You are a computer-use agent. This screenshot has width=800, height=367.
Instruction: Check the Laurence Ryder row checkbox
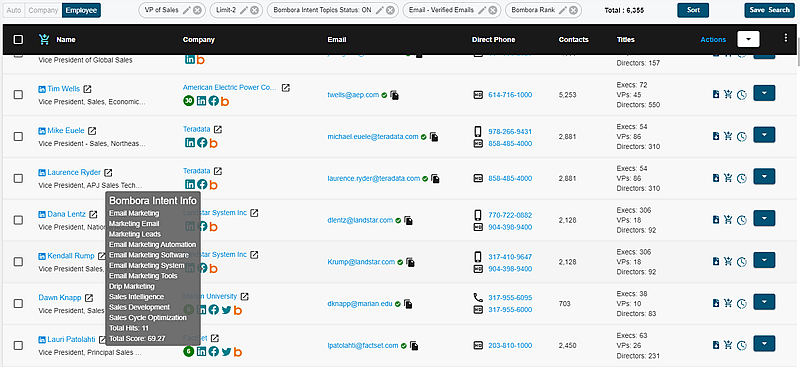pos(18,178)
